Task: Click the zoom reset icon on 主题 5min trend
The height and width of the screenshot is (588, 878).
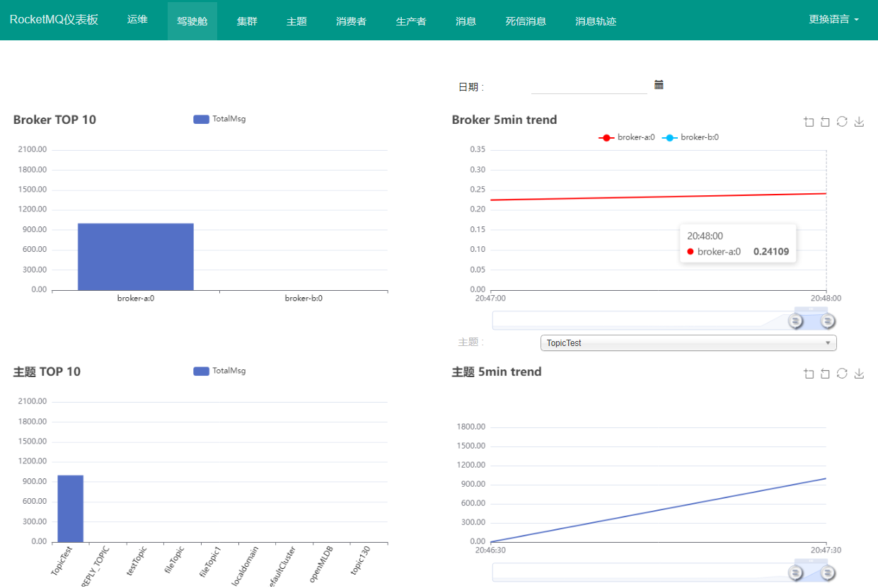Action: pyautogui.click(x=825, y=373)
